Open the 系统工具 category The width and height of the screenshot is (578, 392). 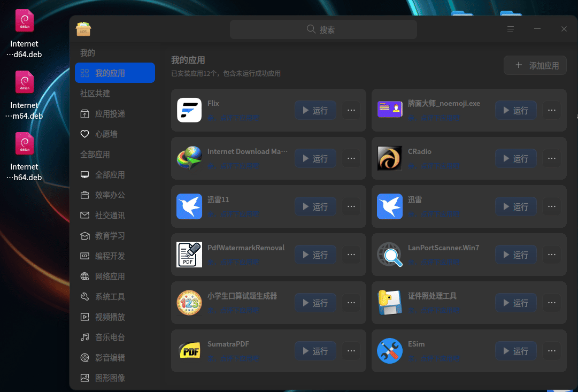115,296
